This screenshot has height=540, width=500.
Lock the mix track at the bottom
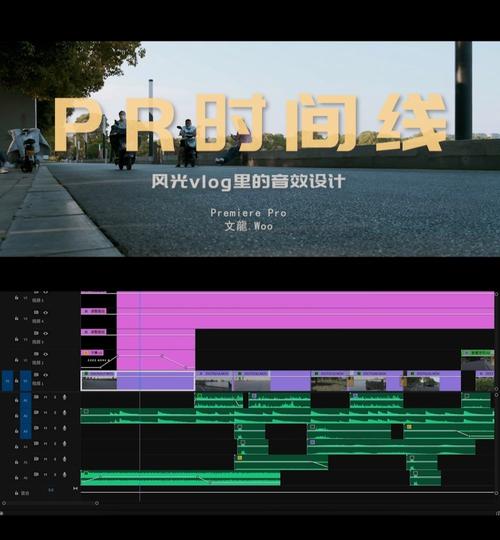[x=16, y=493]
